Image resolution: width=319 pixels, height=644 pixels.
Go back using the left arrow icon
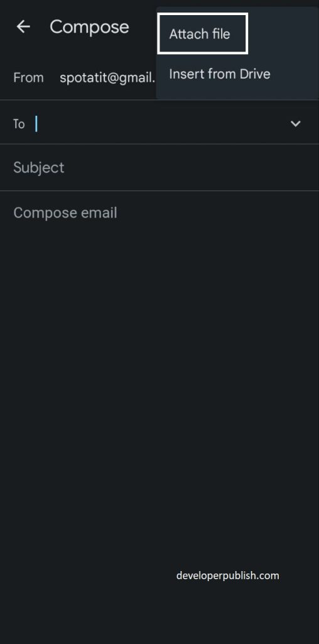coord(23,26)
